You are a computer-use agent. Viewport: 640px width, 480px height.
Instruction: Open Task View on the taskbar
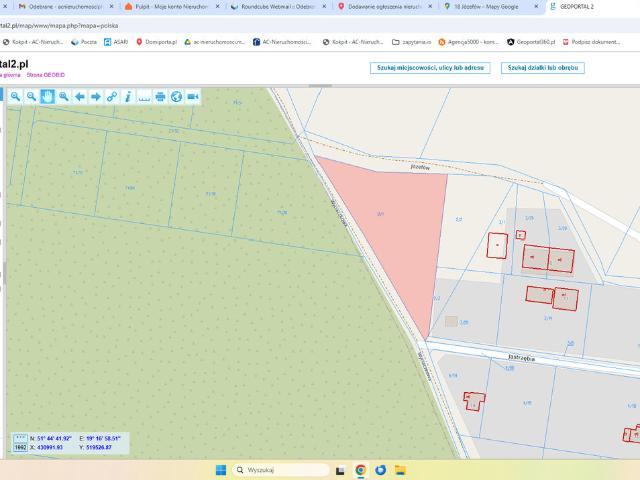340,471
